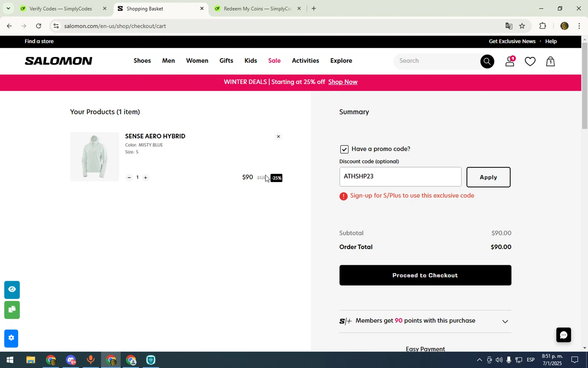Click the Apply discount button
Viewport: 588px width, 368px height.
tap(488, 177)
